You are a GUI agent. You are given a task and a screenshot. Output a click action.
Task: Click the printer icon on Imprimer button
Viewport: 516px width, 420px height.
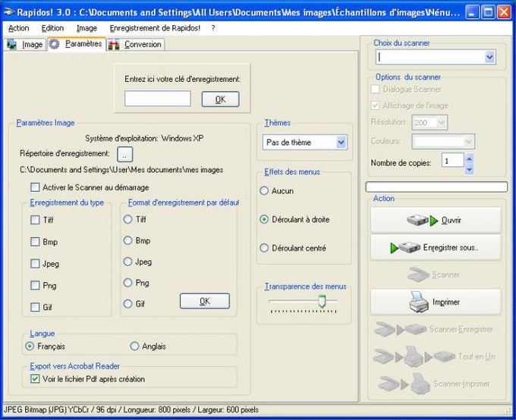(419, 302)
